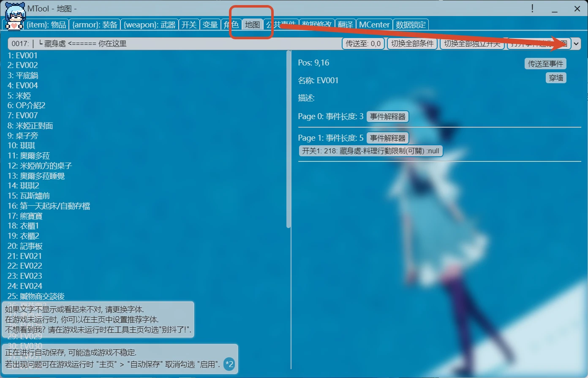Open 事件解释器 for Page 0
Image resolution: width=588 pixels, height=378 pixels.
pos(388,117)
